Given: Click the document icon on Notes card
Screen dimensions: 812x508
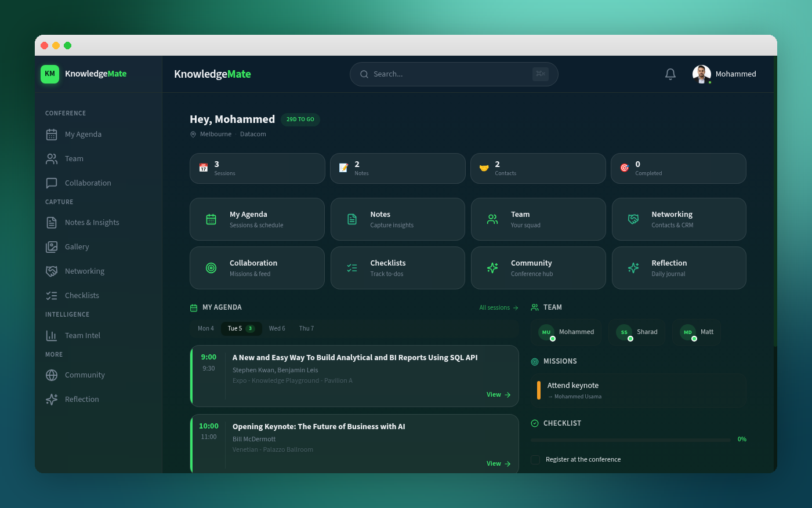Looking at the screenshot, I should [352, 219].
